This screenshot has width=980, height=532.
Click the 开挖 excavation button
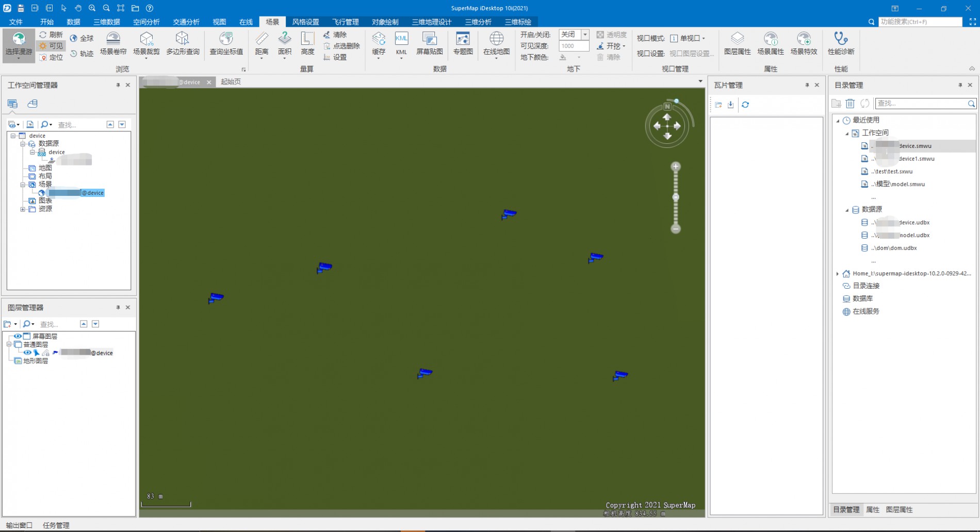(611, 46)
